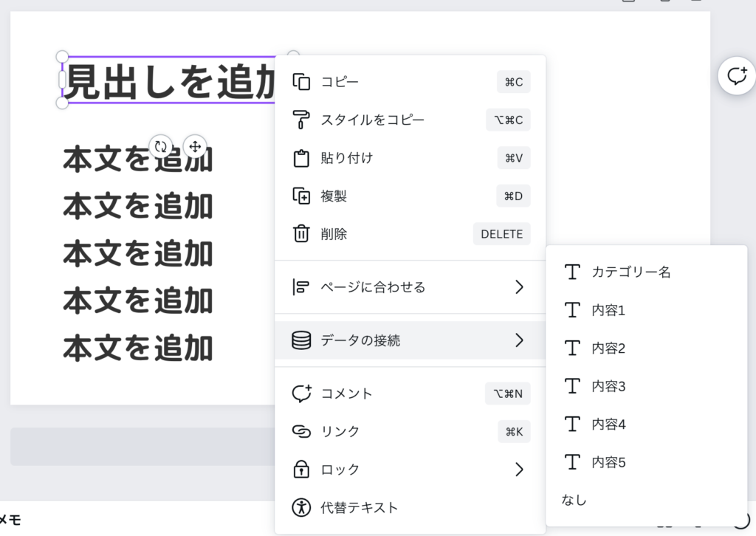Connect the 内容1 data field

(608, 310)
